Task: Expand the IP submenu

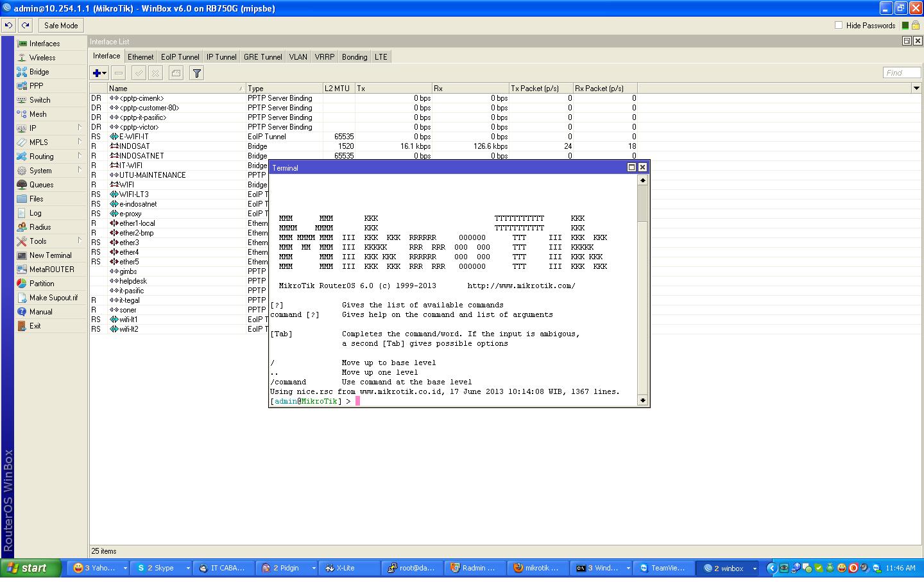Action: 51,128
